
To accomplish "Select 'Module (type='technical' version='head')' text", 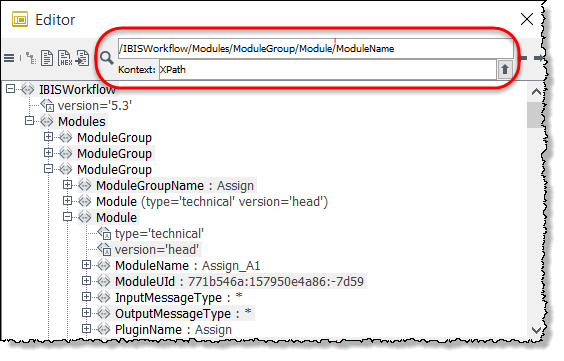I will [212, 202].
